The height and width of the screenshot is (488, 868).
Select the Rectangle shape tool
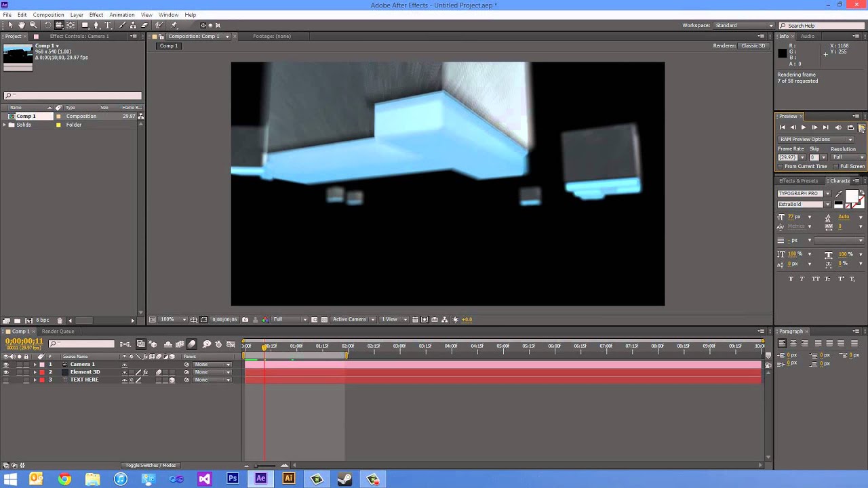pyautogui.click(x=85, y=25)
